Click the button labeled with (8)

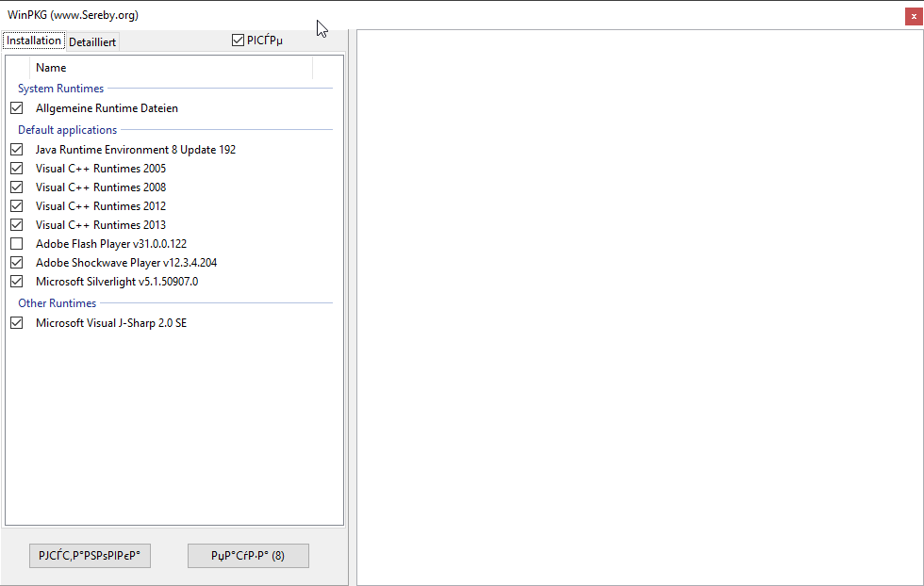(x=248, y=556)
